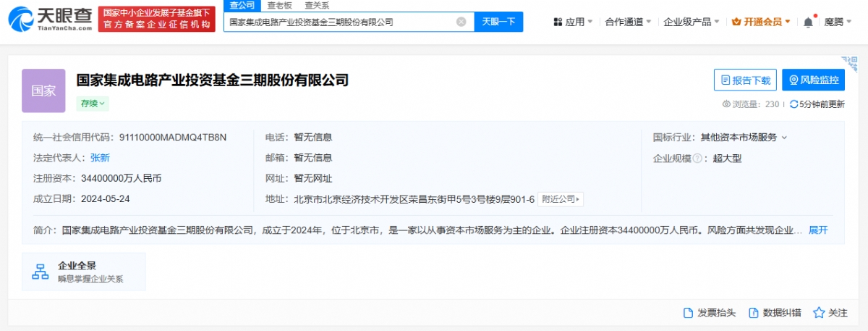Click the 风险监控 button

[814, 80]
